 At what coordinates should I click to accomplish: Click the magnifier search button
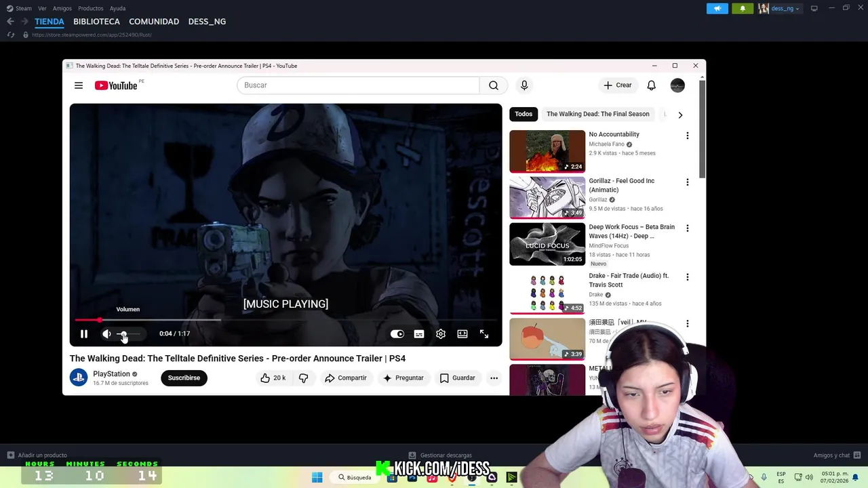click(494, 85)
